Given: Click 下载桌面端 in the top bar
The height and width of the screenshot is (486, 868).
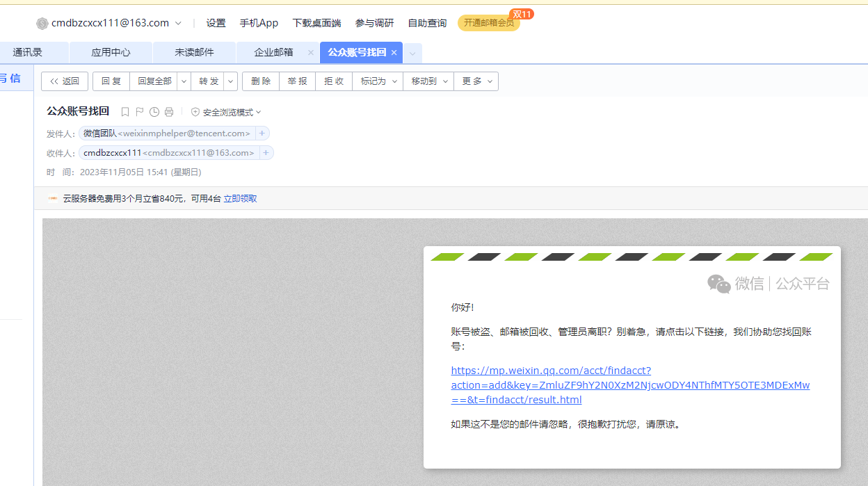Looking at the screenshot, I should 316,23.
